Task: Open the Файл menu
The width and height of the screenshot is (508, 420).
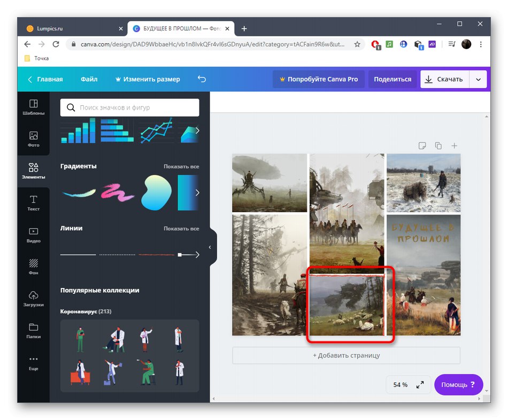Action: pyautogui.click(x=89, y=79)
